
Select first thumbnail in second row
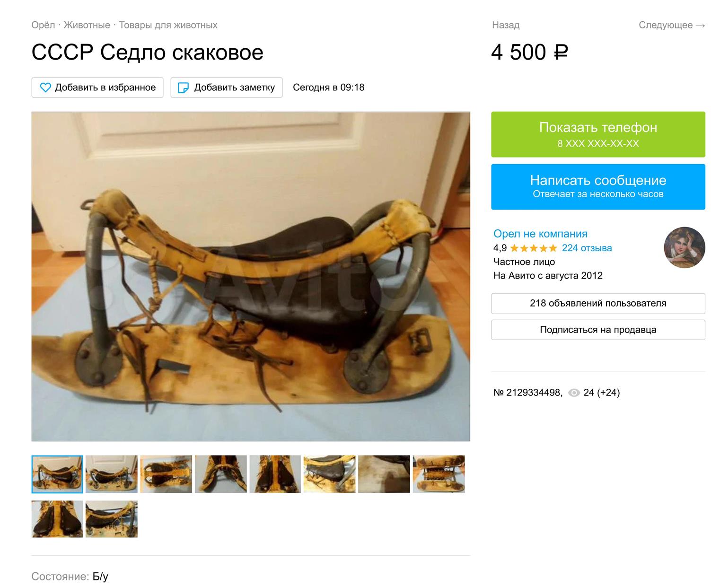pyautogui.click(x=57, y=519)
